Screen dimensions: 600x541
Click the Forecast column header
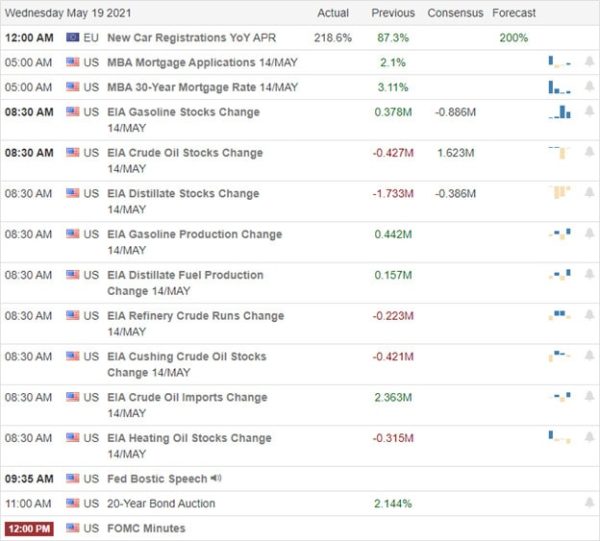pos(514,13)
